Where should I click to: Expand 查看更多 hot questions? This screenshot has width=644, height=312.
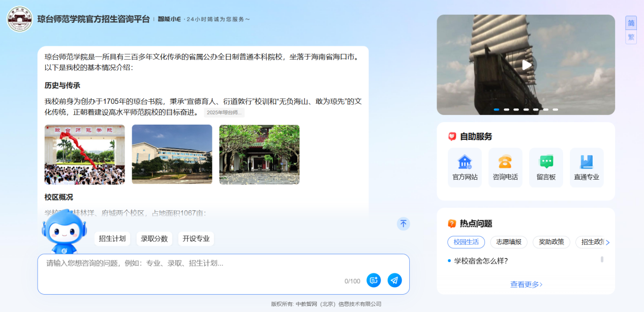point(526,285)
